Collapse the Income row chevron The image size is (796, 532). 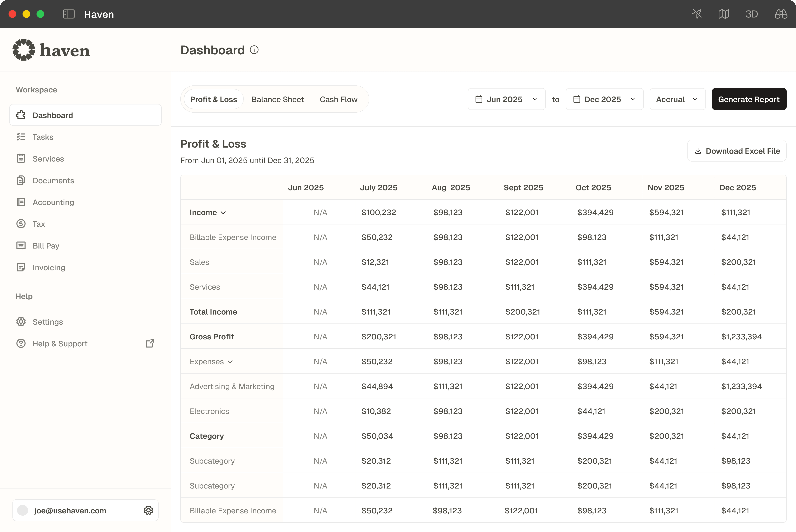point(223,213)
